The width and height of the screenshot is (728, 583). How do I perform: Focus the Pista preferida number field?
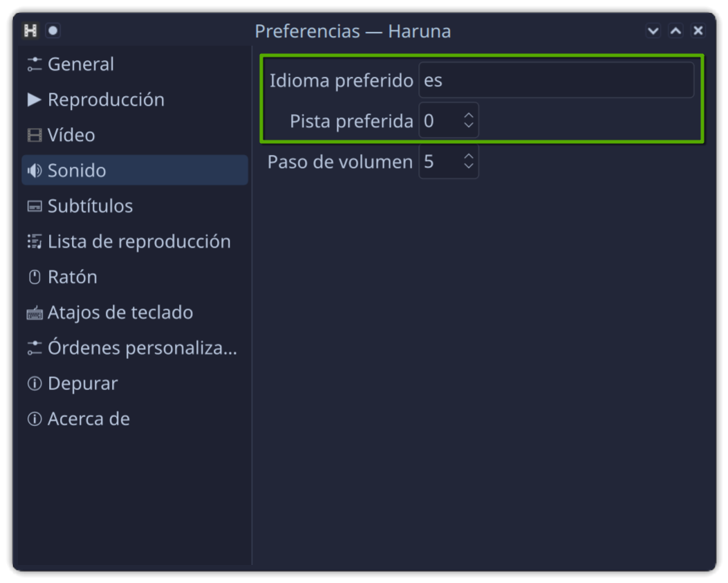(x=439, y=121)
